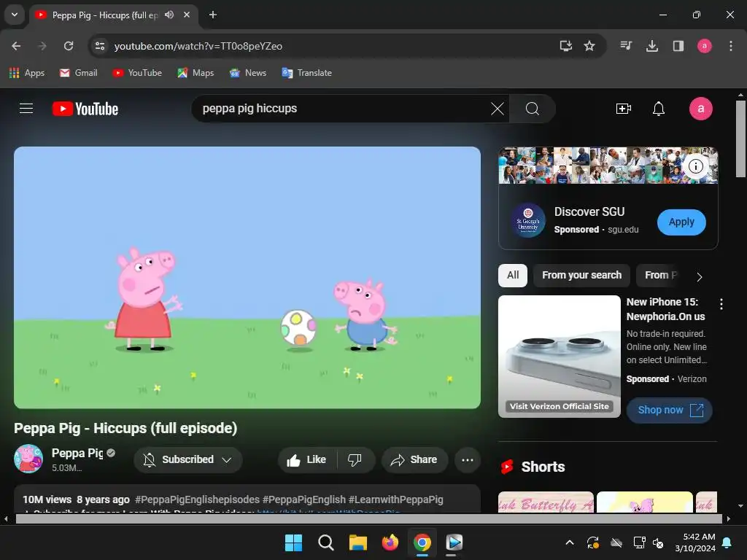747x560 pixels.
Task: Reload the page
Action: [69, 46]
